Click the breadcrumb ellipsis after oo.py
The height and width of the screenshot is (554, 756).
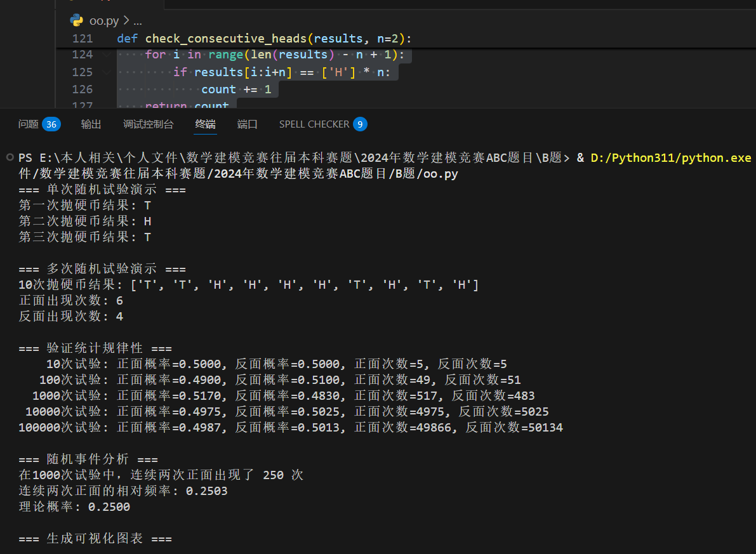[x=137, y=21]
